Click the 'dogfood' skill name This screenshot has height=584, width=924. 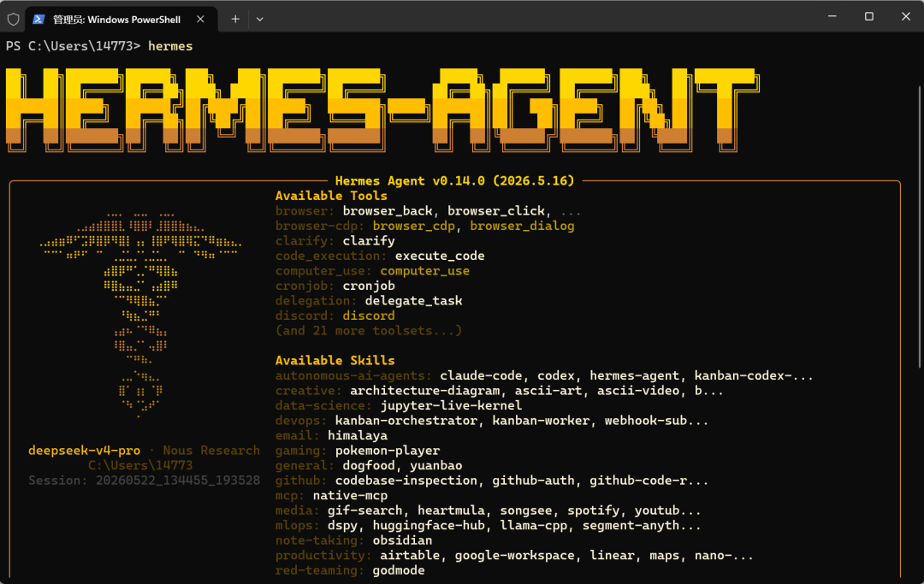(x=369, y=466)
